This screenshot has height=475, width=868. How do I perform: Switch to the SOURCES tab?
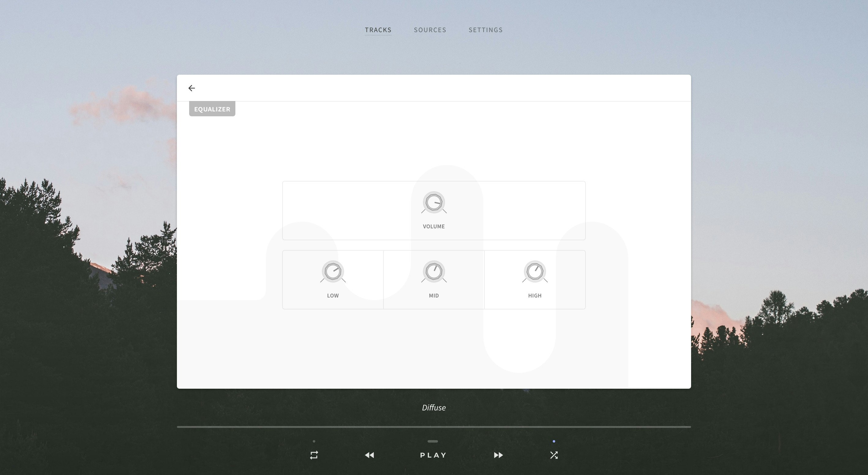click(430, 30)
